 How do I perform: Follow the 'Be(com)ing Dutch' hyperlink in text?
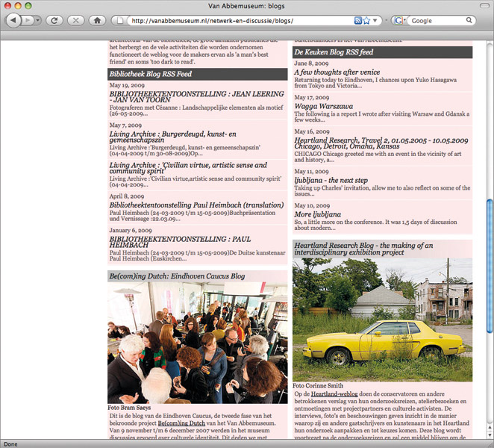pos(181,423)
